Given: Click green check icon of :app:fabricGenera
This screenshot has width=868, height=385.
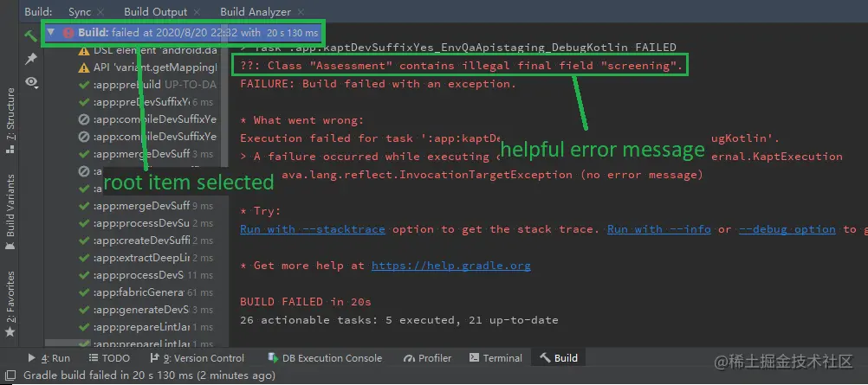Looking at the screenshot, I should point(84,292).
